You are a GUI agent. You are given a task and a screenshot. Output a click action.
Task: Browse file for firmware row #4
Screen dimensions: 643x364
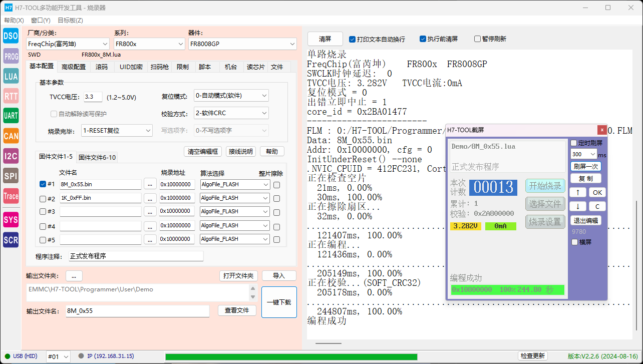[150, 225]
